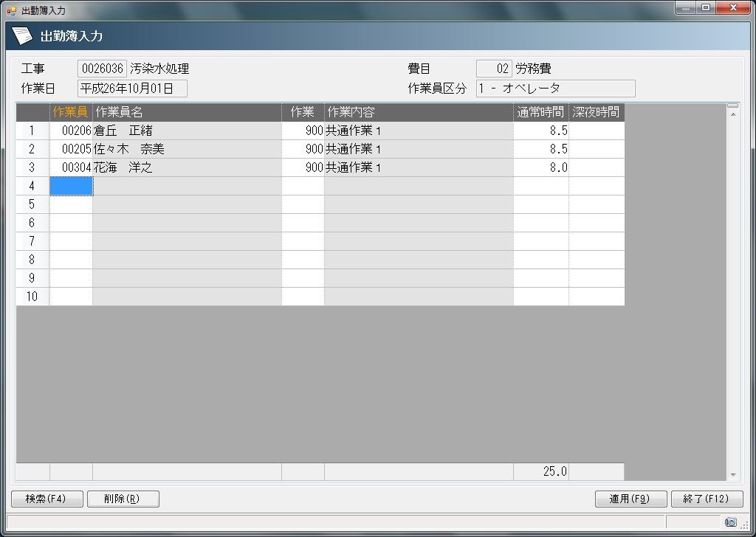Click the 作業員 column header

(71, 112)
